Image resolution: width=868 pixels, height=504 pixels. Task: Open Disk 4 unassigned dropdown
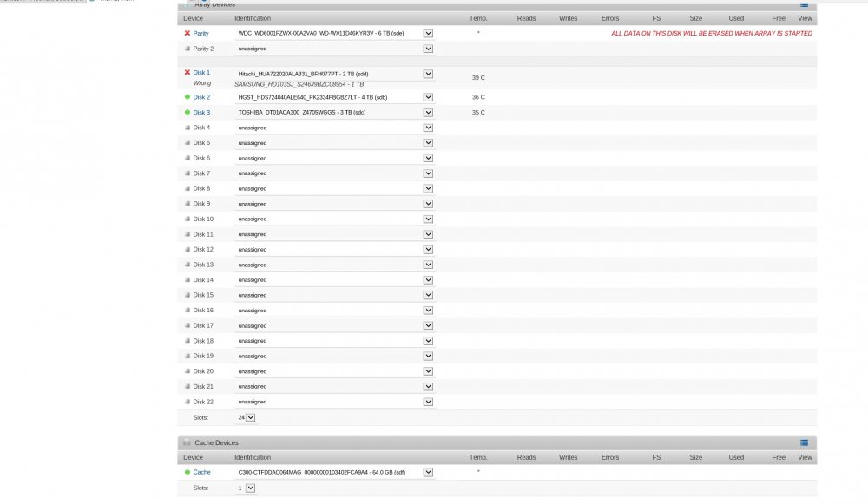point(334,128)
